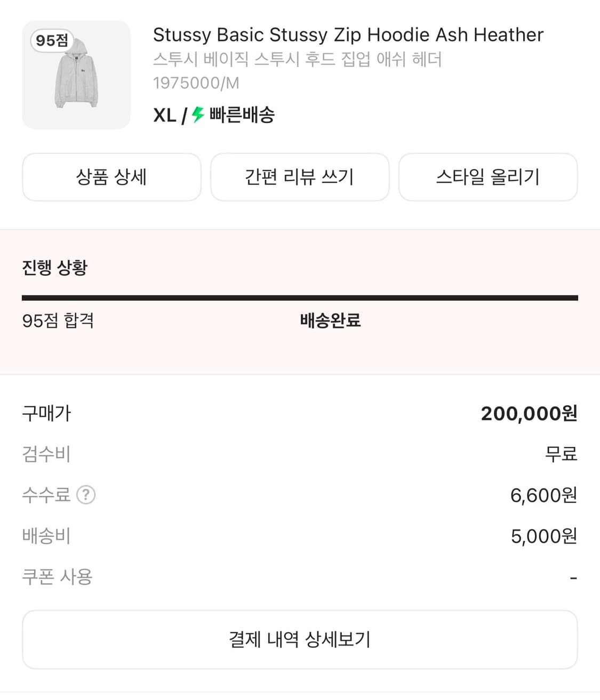
Task: Tap the 95점 badge on the thumbnail
Action: click(x=52, y=41)
